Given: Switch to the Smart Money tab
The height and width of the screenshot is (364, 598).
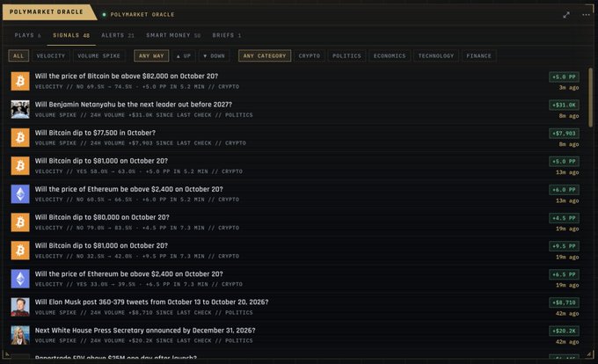Looking at the screenshot, I should (173, 35).
